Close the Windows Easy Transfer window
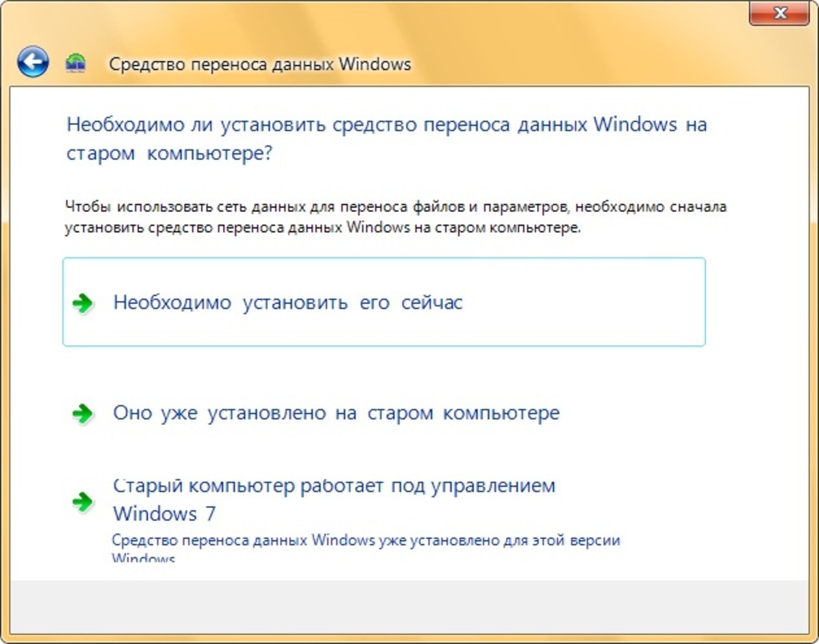This screenshot has height=644, width=819. [779, 13]
